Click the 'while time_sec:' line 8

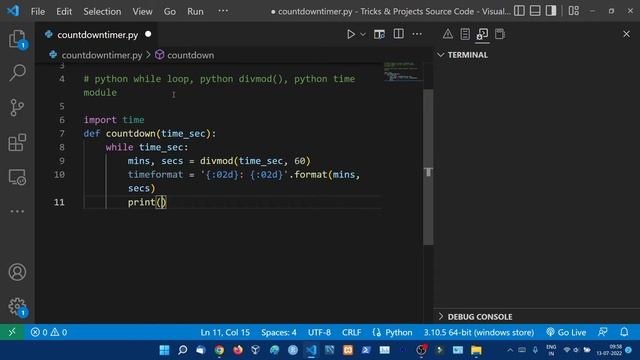pyautogui.click(x=147, y=147)
